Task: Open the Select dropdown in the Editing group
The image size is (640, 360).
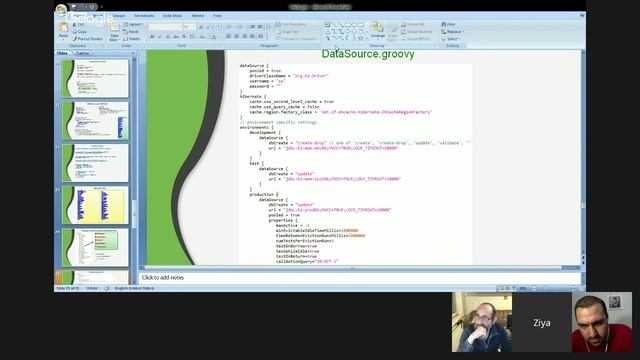Action: (x=451, y=39)
